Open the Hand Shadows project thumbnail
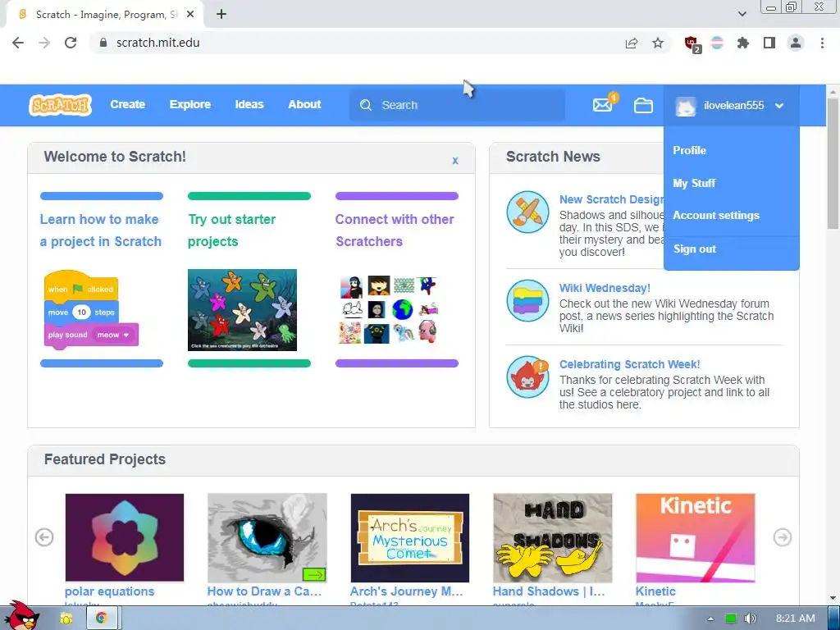840x630 pixels. pos(552,537)
